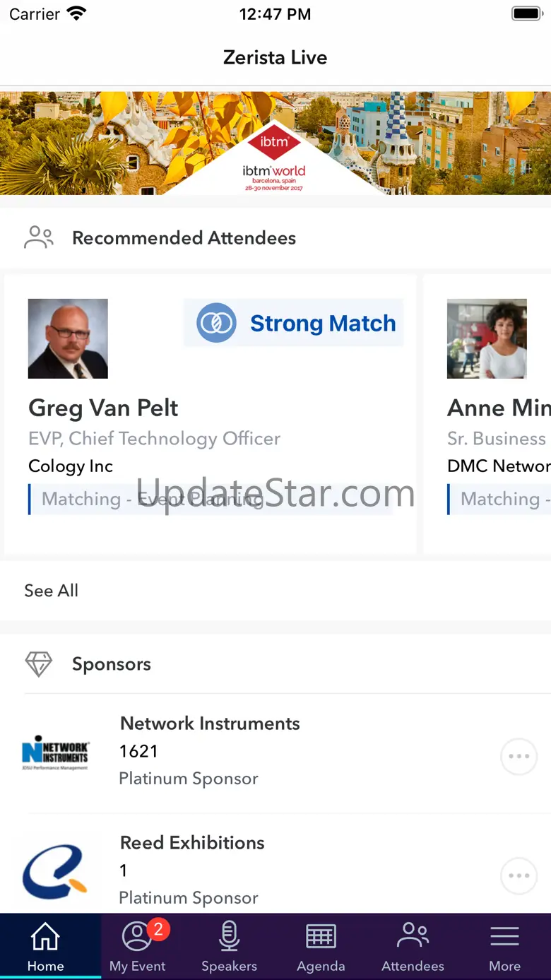Select the Network Instruments sponsor title
The width and height of the screenshot is (551, 980).
click(x=210, y=724)
